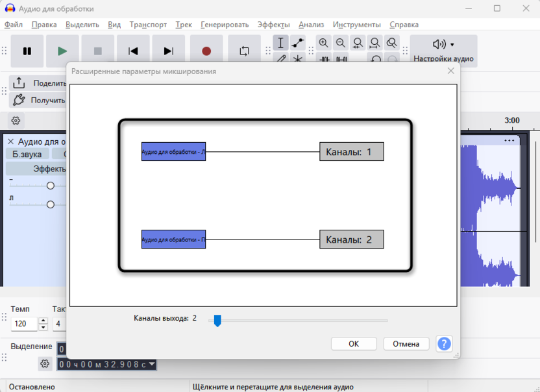Select the 'Каналы: 1' output box
540x392 pixels.
point(351,152)
